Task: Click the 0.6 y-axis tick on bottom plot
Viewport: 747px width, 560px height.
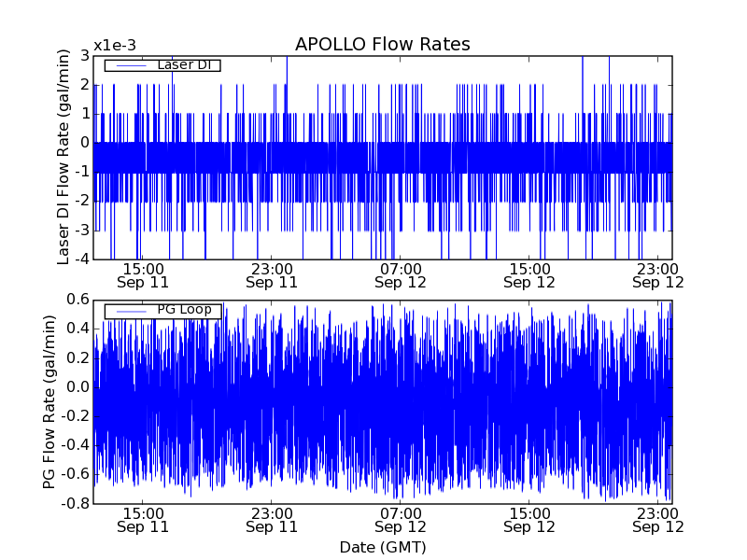Action: (78, 300)
